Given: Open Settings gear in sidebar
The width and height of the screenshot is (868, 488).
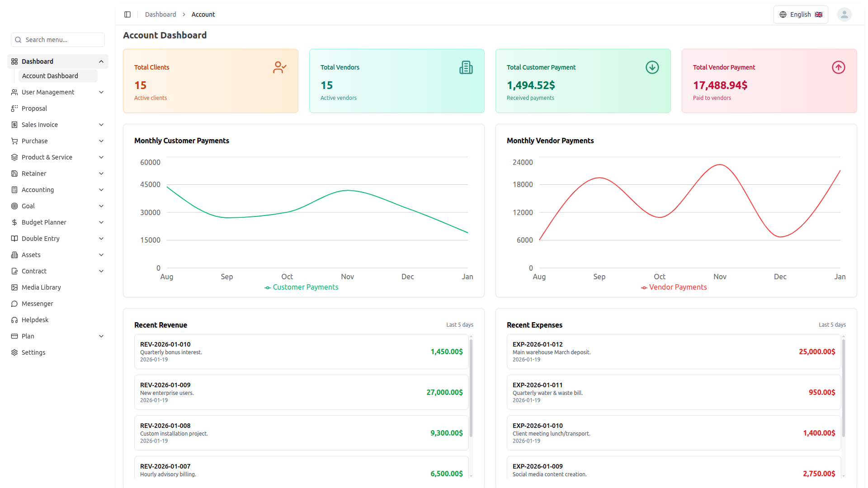Looking at the screenshot, I should click(x=33, y=352).
